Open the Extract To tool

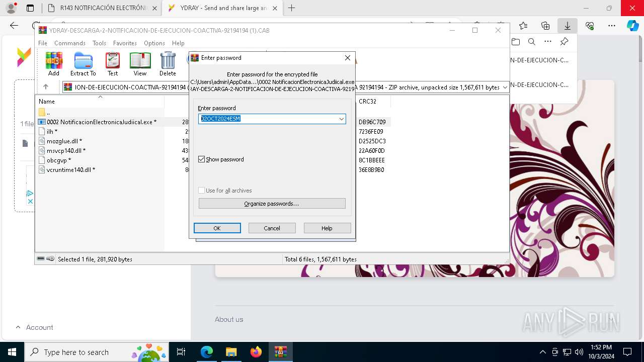(x=83, y=64)
